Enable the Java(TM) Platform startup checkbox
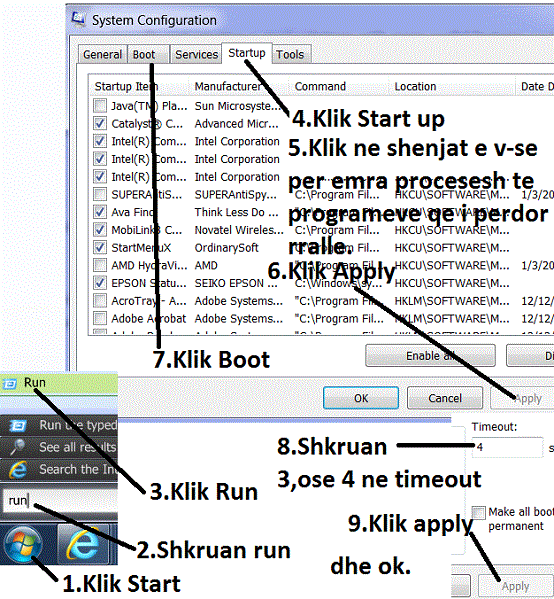Screen dimensions: 554x599 (100, 105)
